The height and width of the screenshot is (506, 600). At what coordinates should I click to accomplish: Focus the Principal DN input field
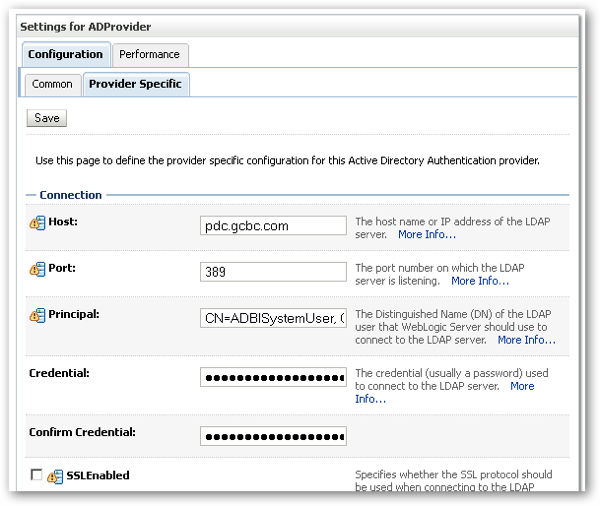(x=273, y=318)
